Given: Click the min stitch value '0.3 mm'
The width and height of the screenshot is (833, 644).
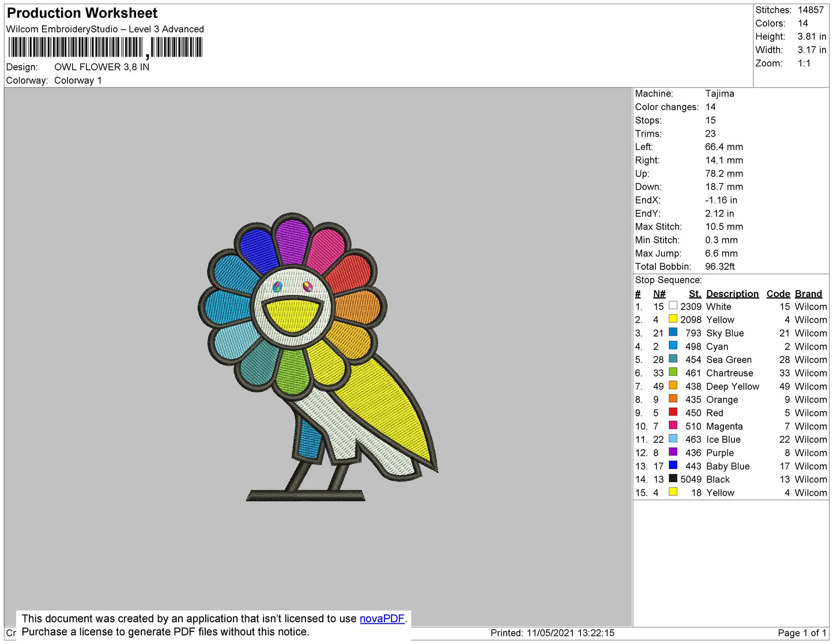Looking at the screenshot, I should (x=721, y=240).
